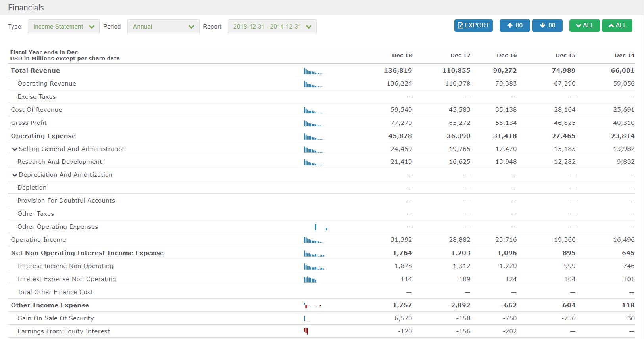Screen dimensions: 644x339
Task: Select the Dec 15 column header
Action: click(565, 55)
